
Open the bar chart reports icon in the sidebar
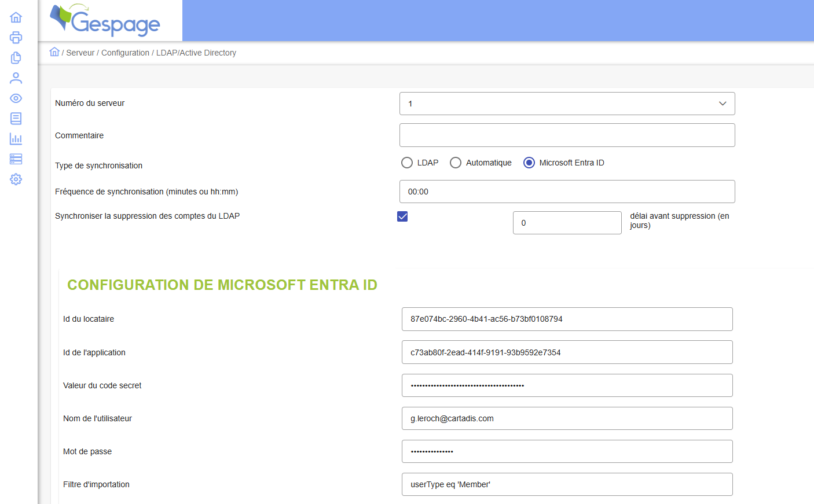tap(16, 139)
